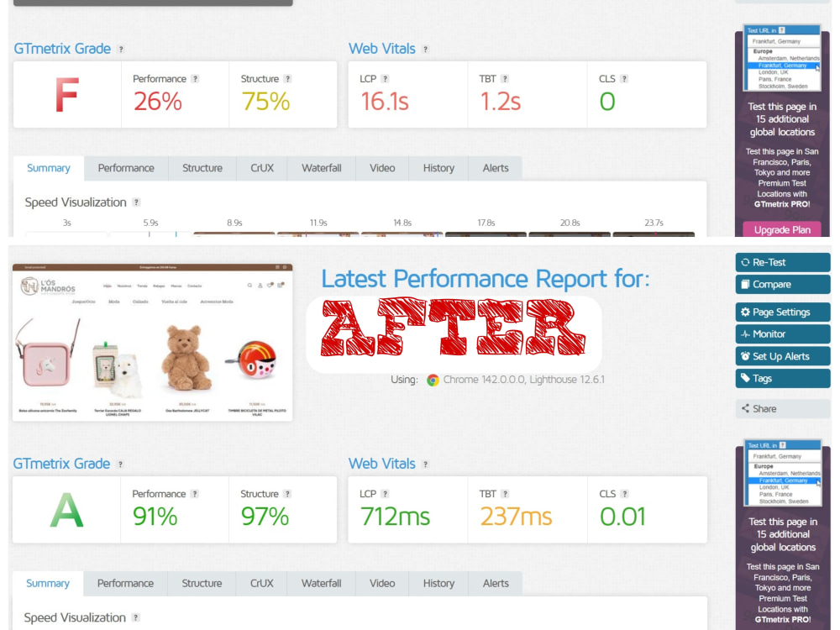
Task: Click help icon next to top Web Vitals
Action: tap(425, 50)
